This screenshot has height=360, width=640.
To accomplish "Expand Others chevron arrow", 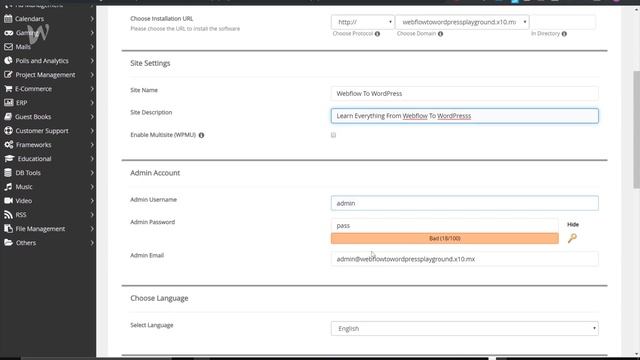I will 92,243.
